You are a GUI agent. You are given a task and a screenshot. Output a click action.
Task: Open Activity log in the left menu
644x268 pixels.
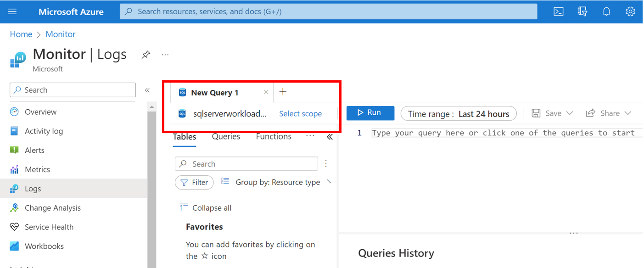(x=44, y=131)
